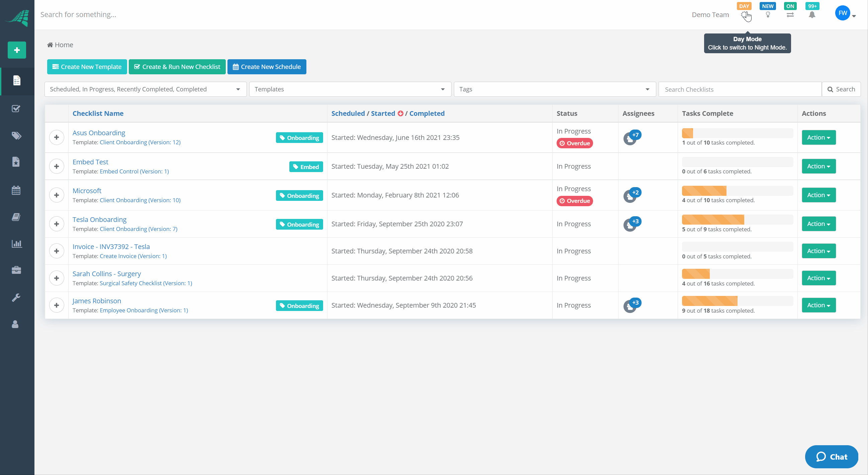Open the tags icon in sidebar
868x475 pixels.
click(x=16, y=136)
